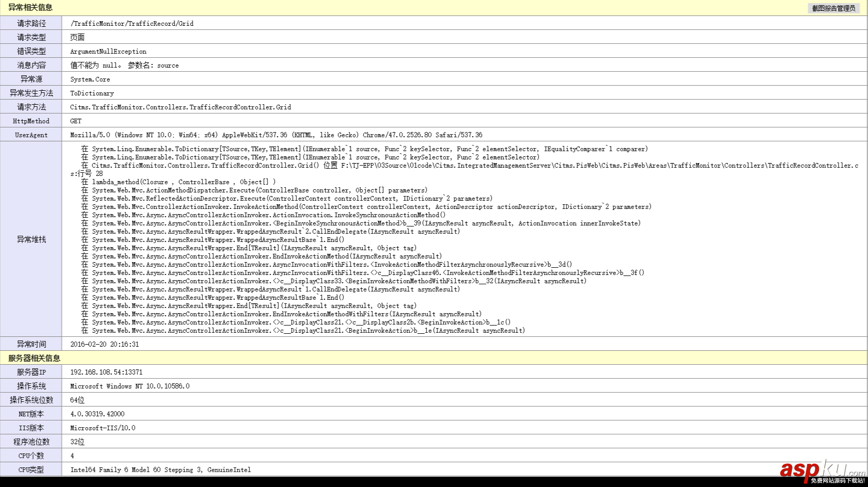Viewport: 868px width, 487px height.
Task: Click the 异常发生方法 label cell
Action: 31,93
